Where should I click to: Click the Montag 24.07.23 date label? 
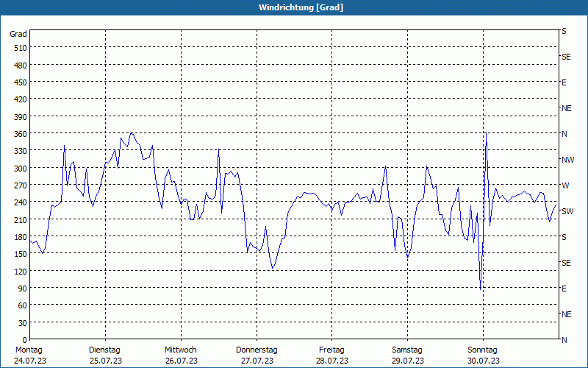[30, 355]
